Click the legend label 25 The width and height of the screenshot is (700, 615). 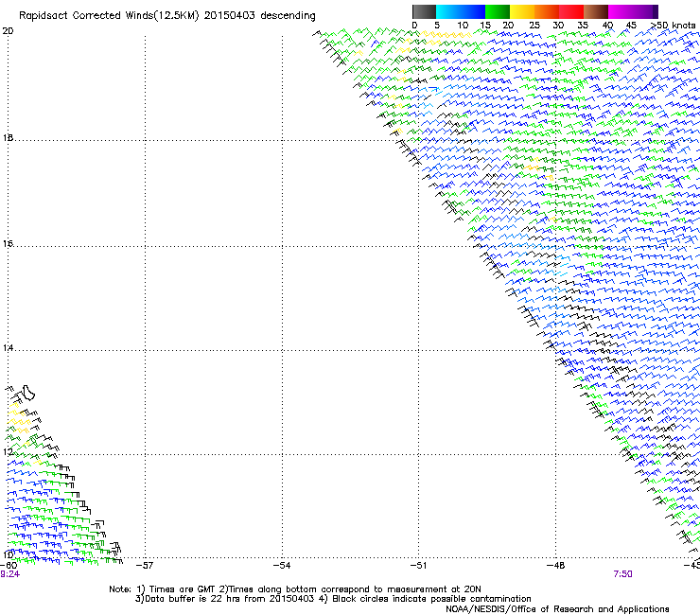[534, 26]
